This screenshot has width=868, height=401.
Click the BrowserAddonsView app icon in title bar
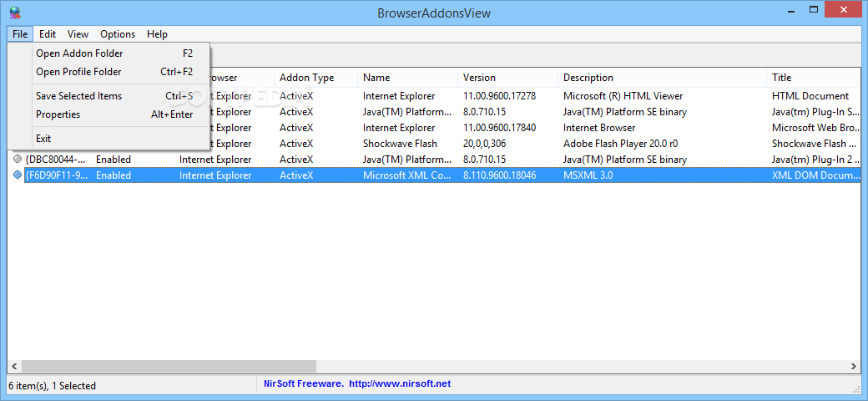point(15,13)
